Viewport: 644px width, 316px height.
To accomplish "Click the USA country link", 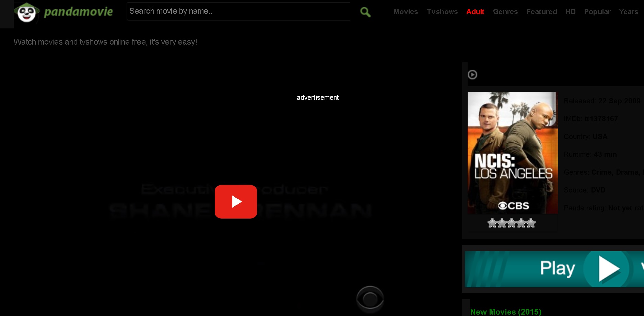I will 600,137.
